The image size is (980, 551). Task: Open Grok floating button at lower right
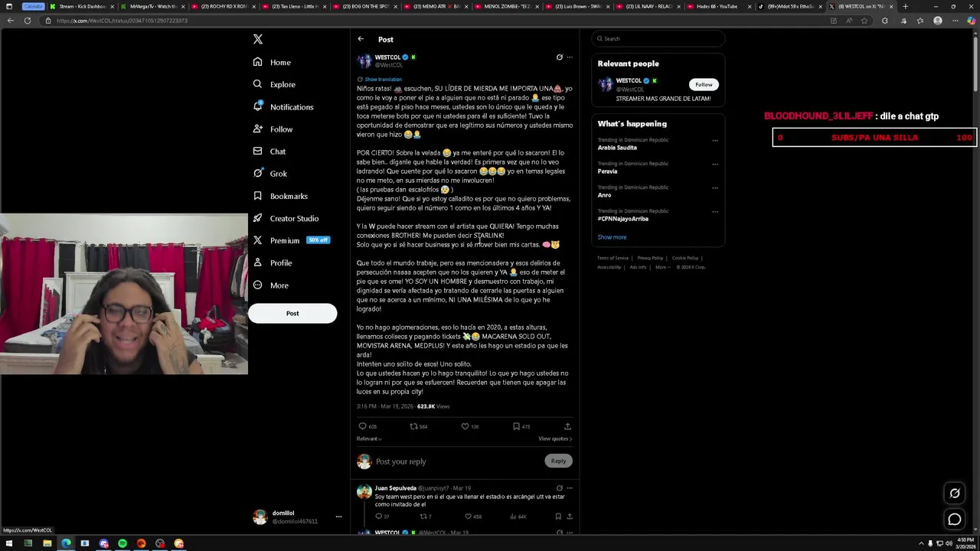[955, 494]
